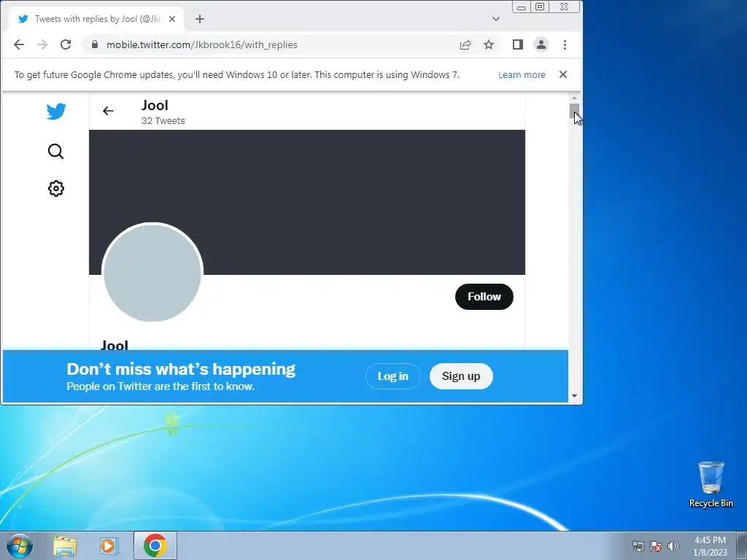Click scrollbar up arrow

574,98
